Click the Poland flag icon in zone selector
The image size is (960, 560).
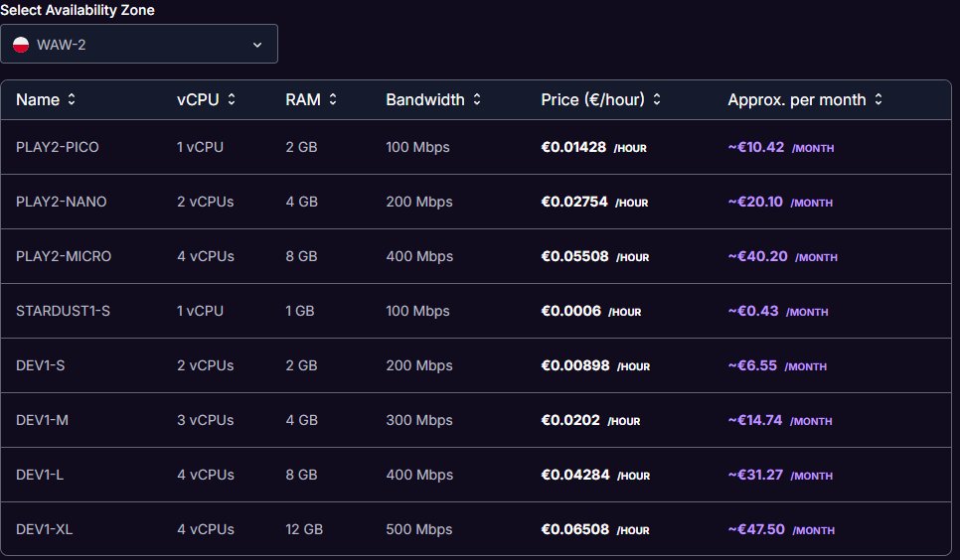[21, 45]
